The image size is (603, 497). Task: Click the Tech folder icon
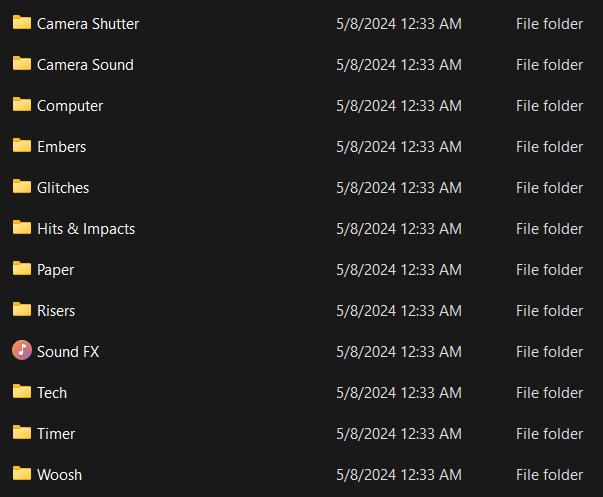(x=22, y=391)
